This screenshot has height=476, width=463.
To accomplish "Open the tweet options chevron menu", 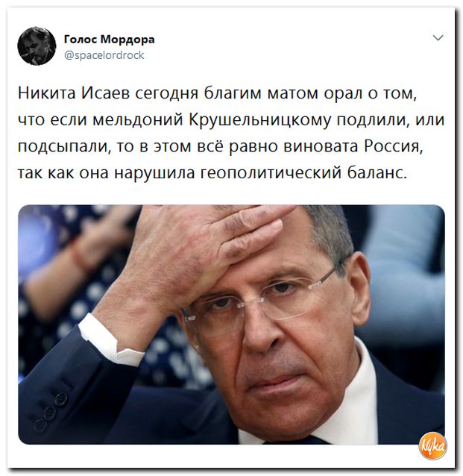I will 438,38.
